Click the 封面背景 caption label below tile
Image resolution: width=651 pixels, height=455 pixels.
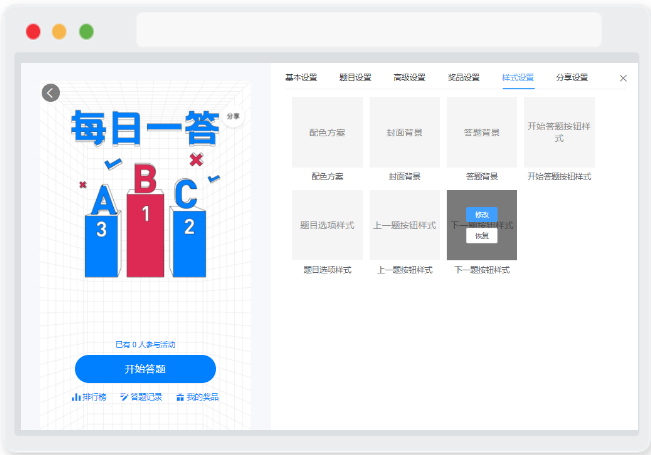(x=405, y=176)
